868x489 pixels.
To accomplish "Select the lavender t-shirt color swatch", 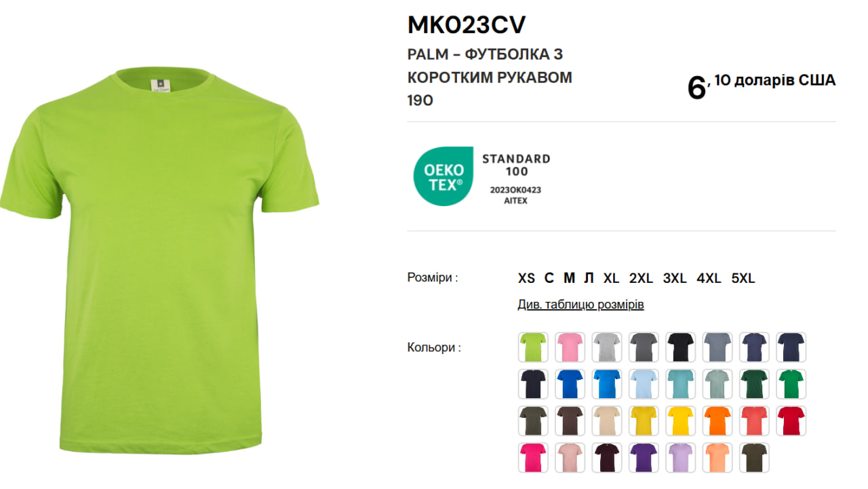I will pos(680,457).
